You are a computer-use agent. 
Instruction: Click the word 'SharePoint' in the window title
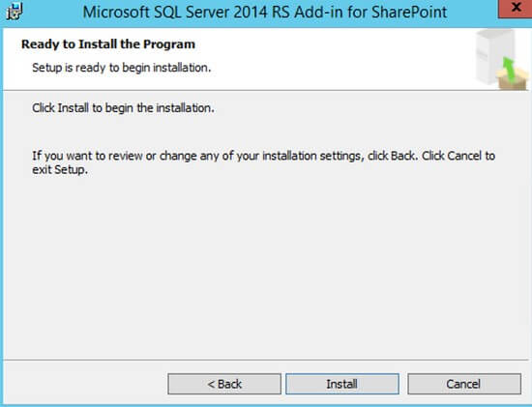409,13
